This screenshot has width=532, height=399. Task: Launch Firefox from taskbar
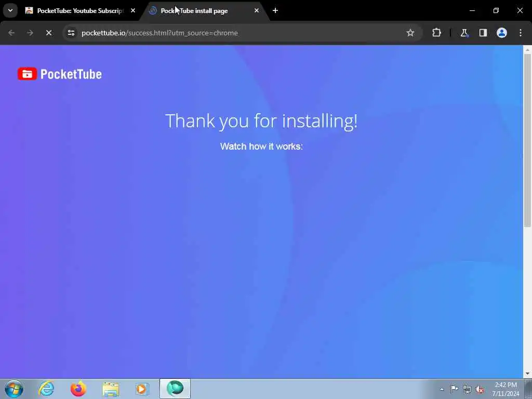tap(78, 389)
